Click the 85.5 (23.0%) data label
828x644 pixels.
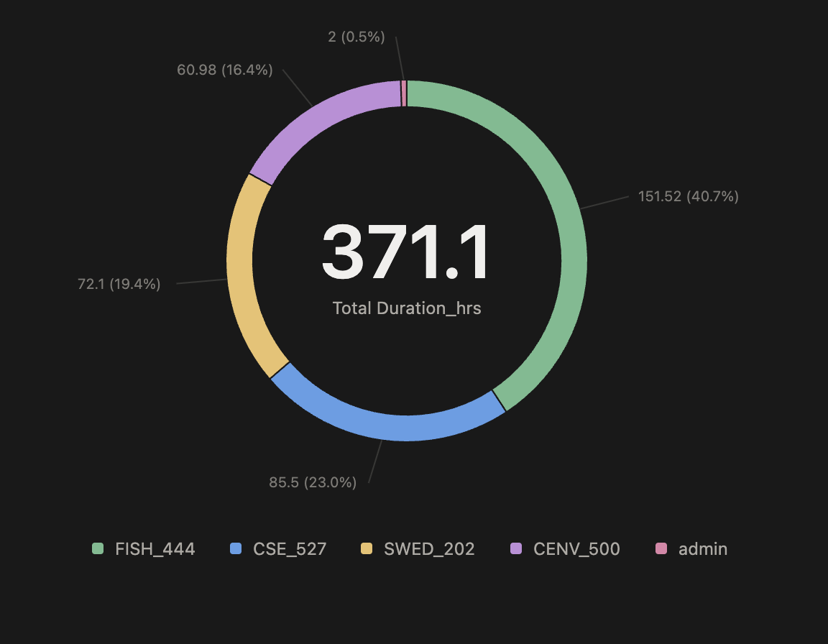coord(313,482)
